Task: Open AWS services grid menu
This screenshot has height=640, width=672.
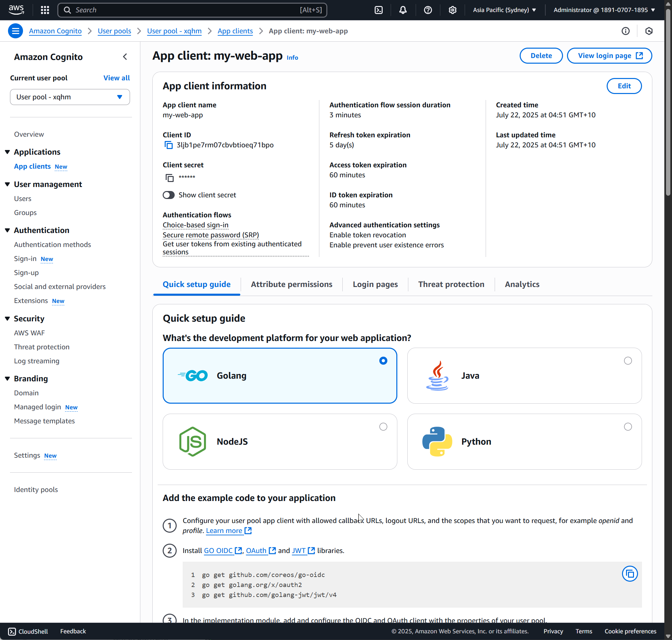Action: 45,10
